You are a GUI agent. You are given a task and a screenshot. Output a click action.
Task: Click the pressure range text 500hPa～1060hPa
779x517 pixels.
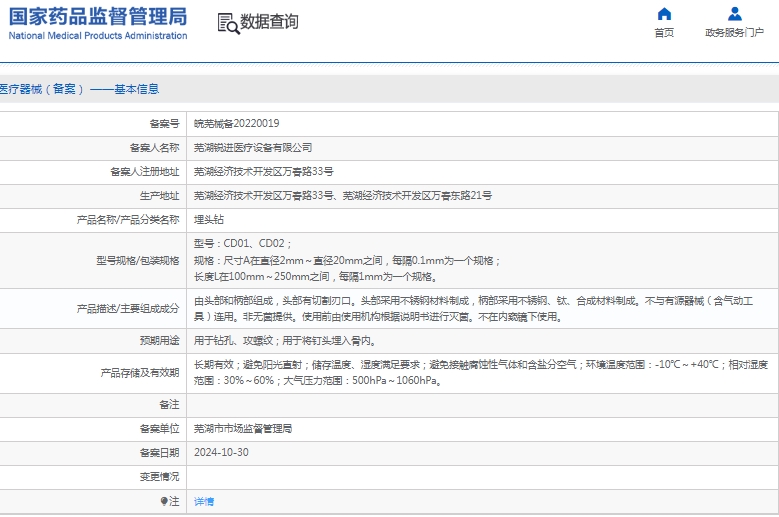pos(395,380)
